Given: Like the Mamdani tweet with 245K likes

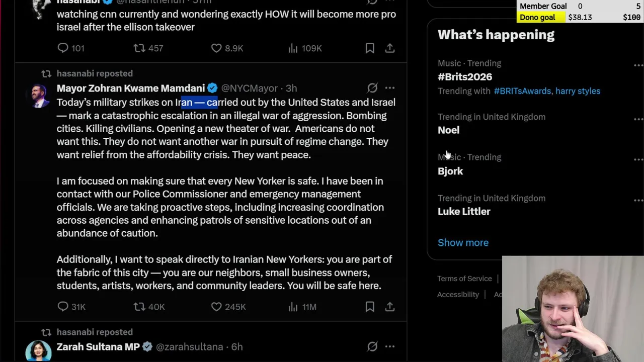Looking at the screenshot, I should coord(216,307).
